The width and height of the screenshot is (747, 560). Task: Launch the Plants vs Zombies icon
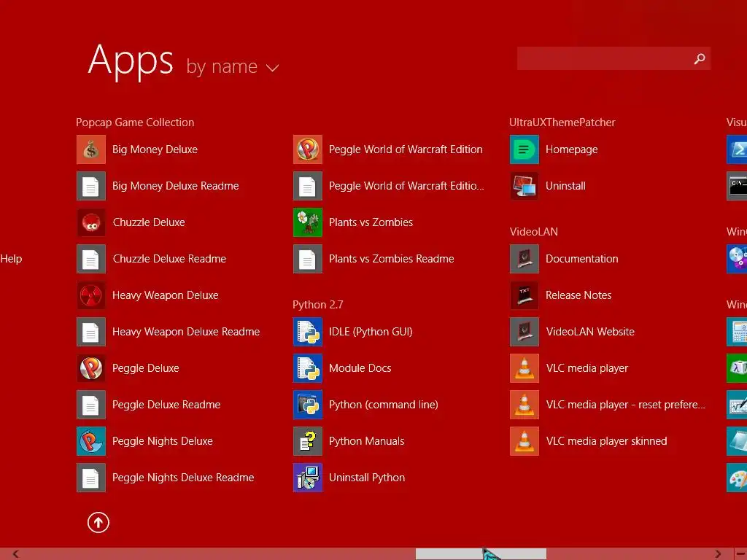point(308,222)
